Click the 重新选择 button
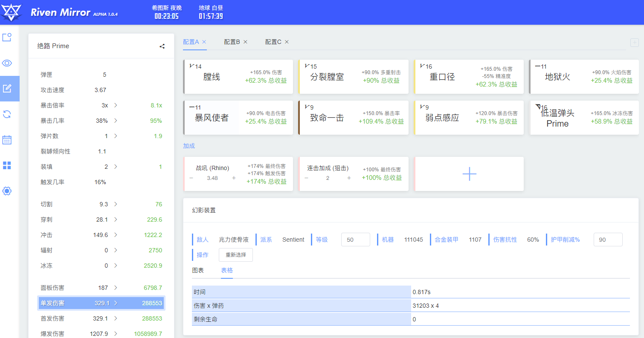 [236, 255]
